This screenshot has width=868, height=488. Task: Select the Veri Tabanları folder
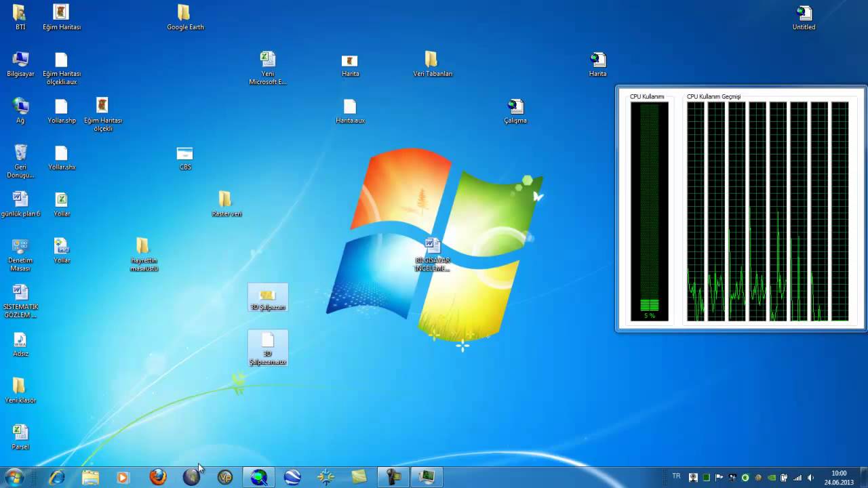(x=432, y=64)
